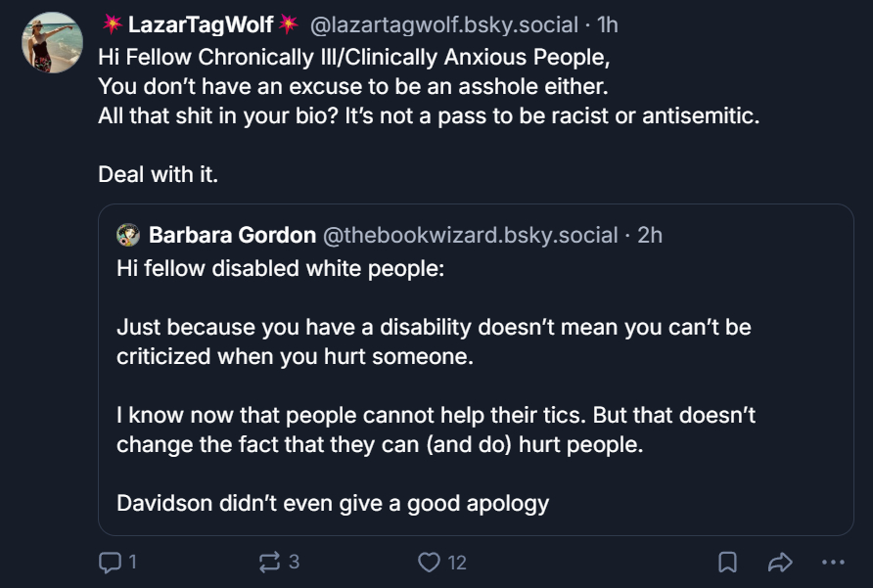The height and width of the screenshot is (588, 873).
Task: Click the like count number 12
Action: coord(457,563)
